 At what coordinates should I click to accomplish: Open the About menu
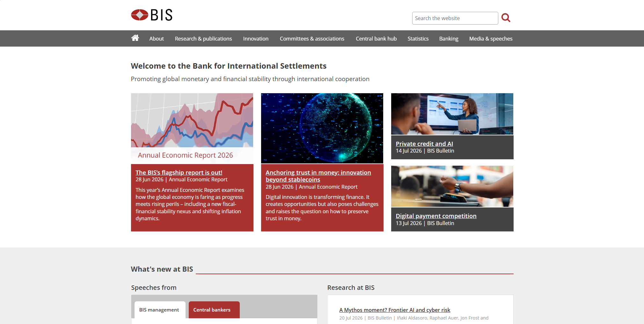157,39
